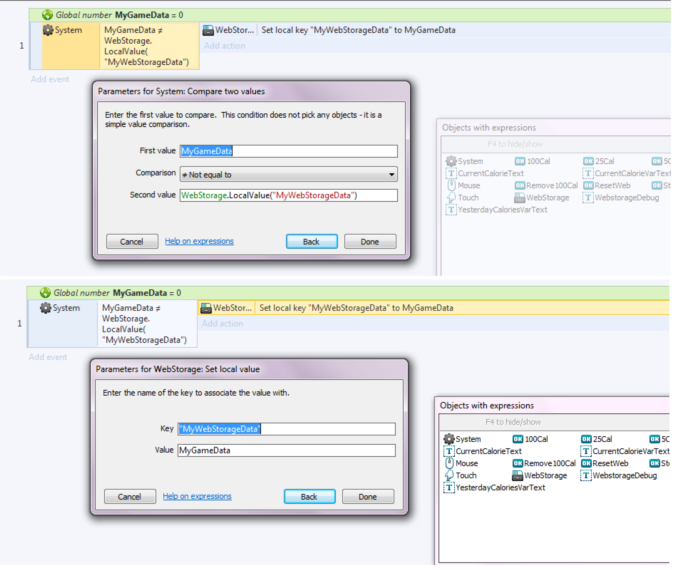The width and height of the screenshot is (680, 570).
Task: Click top Global number MyGameData row
Action: click(x=350, y=15)
